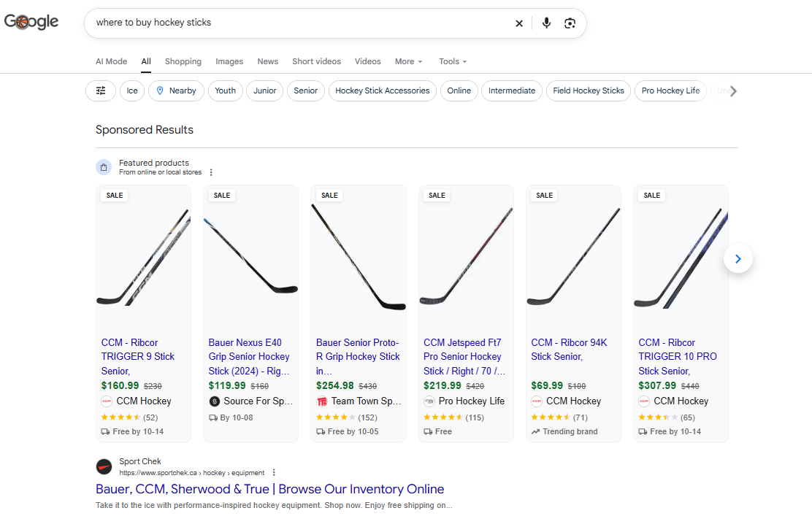This screenshot has width=812, height=516.
Task: Open CCM Ribcor 94K Stick Senior link
Action: click(569, 350)
